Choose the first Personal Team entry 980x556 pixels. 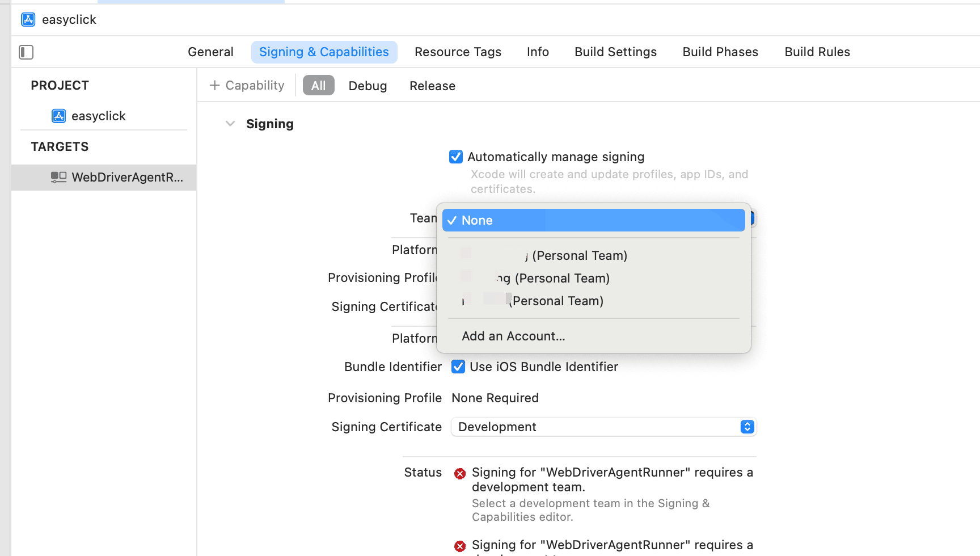(x=593, y=256)
